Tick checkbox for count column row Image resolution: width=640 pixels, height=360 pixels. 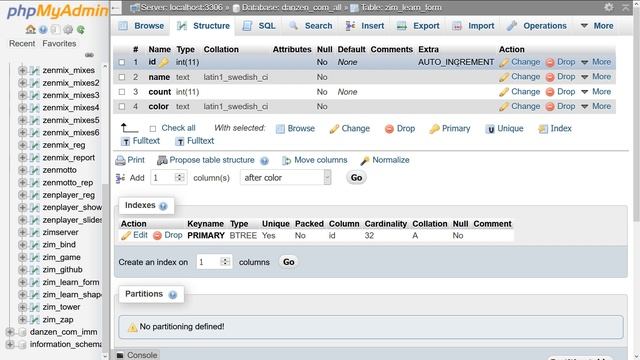(122, 92)
